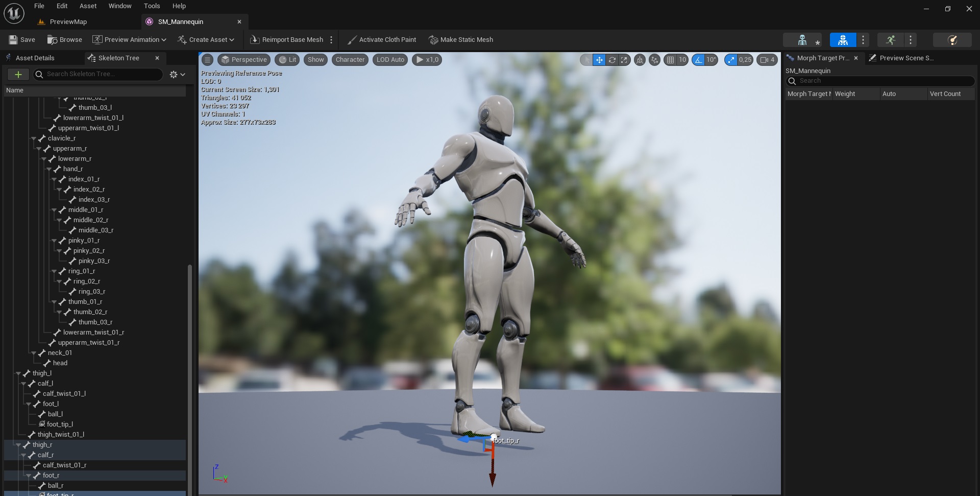Click Search Skeleton Tree field
980x496 pixels.
(x=98, y=74)
